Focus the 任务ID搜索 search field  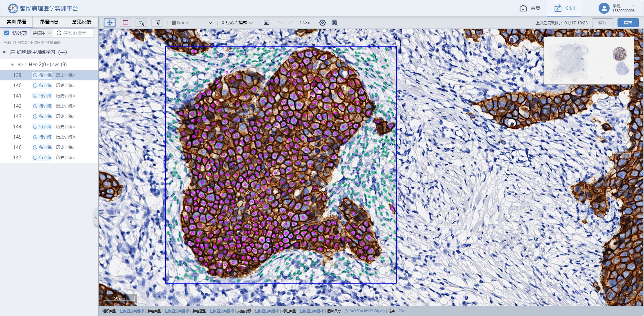(74, 33)
